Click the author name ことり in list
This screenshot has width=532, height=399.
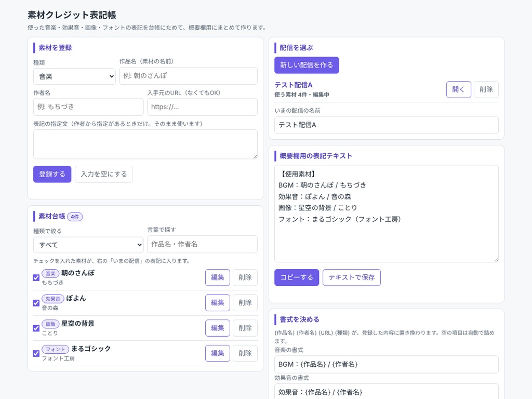(50, 333)
